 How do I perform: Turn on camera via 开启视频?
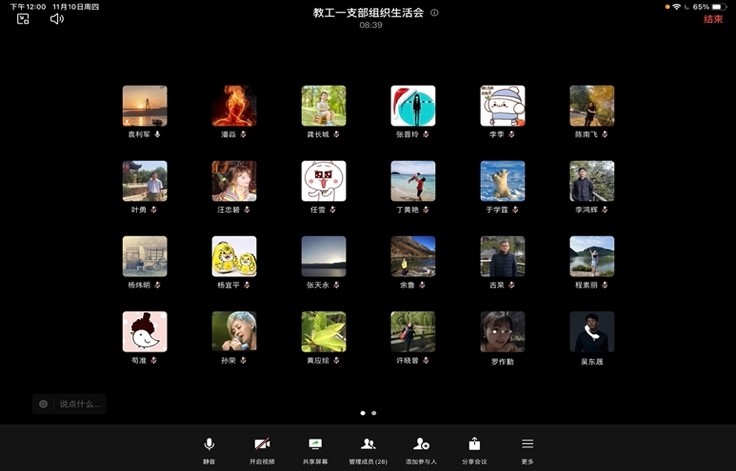[262, 446]
